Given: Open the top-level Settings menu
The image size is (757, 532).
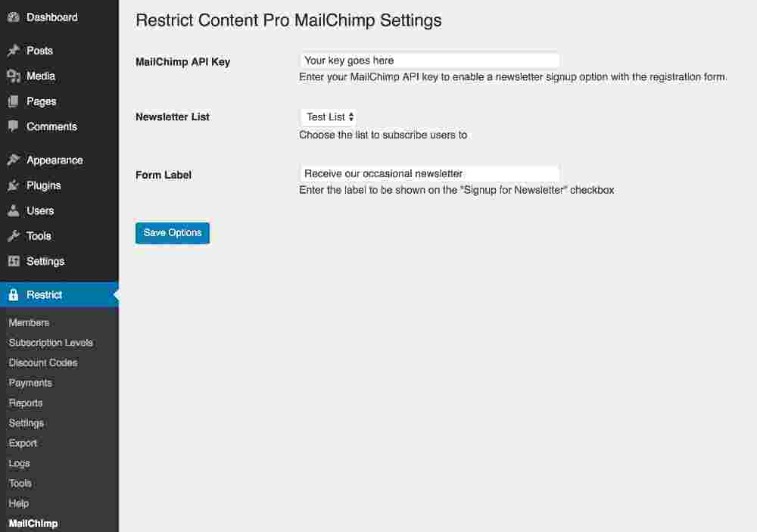Looking at the screenshot, I should click(59, 261).
